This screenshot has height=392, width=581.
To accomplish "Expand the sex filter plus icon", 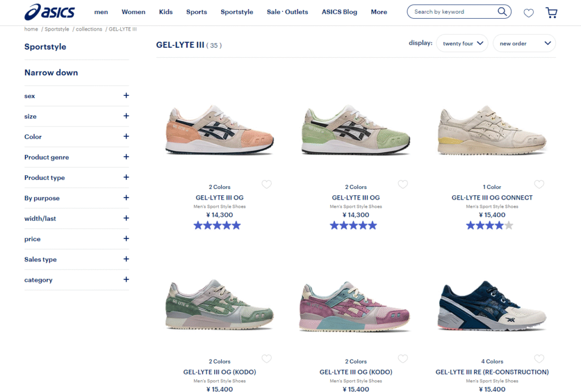I will (x=126, y=96).
